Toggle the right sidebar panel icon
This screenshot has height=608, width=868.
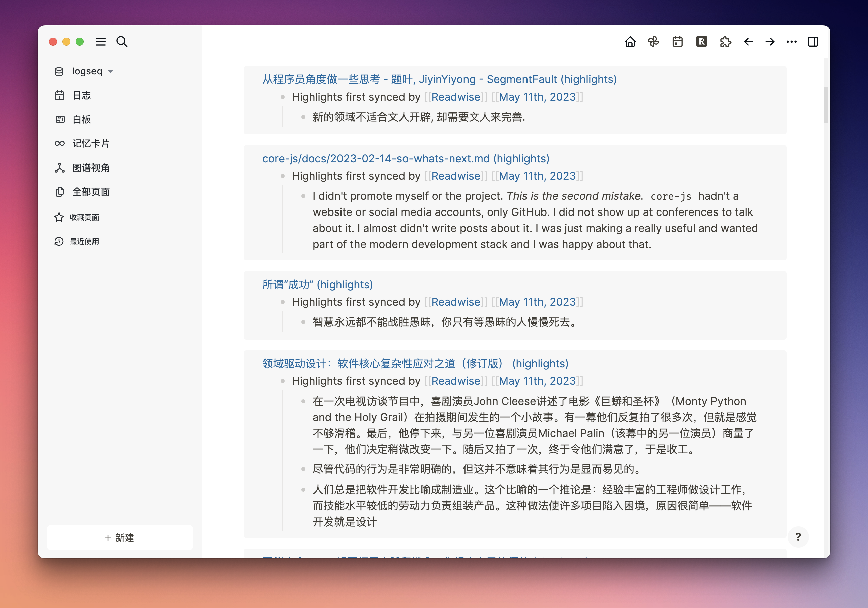coord(813,42)
